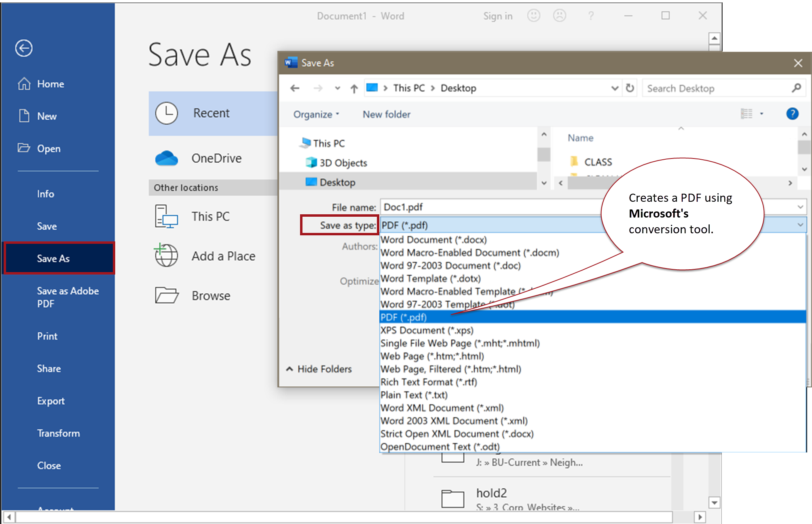Click the Name column header
The height and width of the screenshot is (524, 812).
point(580,138)
